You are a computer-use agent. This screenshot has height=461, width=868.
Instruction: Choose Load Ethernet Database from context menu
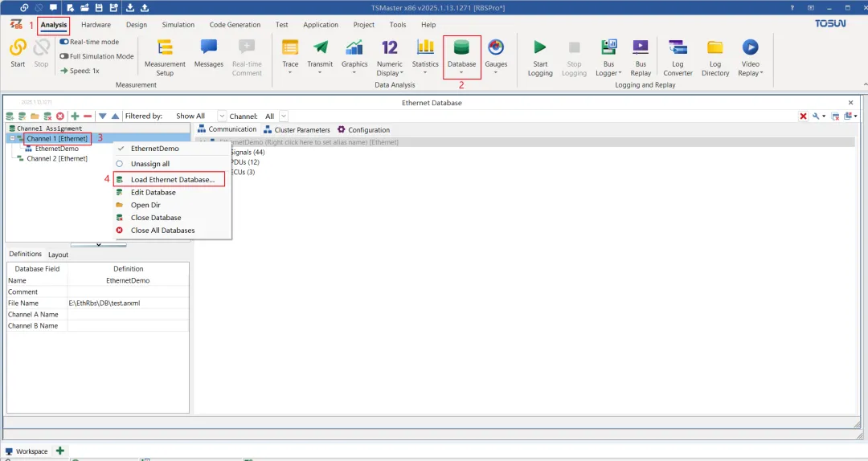coord(172,179)
